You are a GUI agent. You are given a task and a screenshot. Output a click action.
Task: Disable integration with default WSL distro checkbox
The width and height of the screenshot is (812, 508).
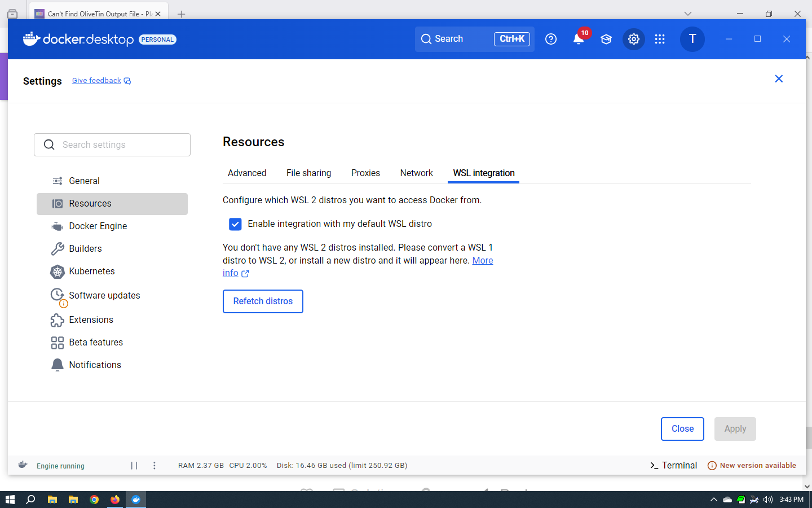point(235,224)
